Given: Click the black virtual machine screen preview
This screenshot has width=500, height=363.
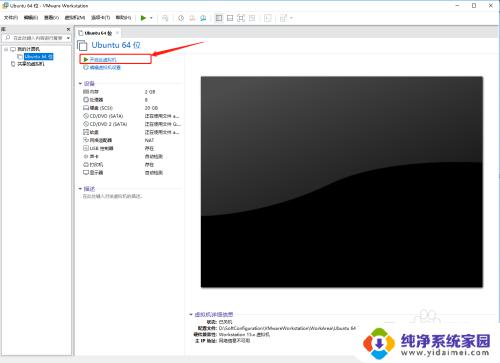Looking at the screenshot, I should pos(342,182).
